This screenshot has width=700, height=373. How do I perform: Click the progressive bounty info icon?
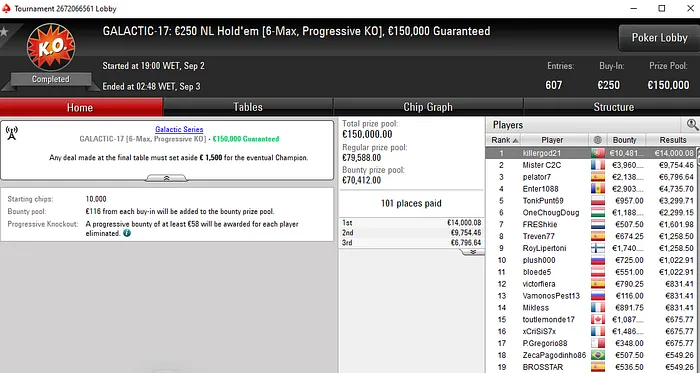[127, 233]
